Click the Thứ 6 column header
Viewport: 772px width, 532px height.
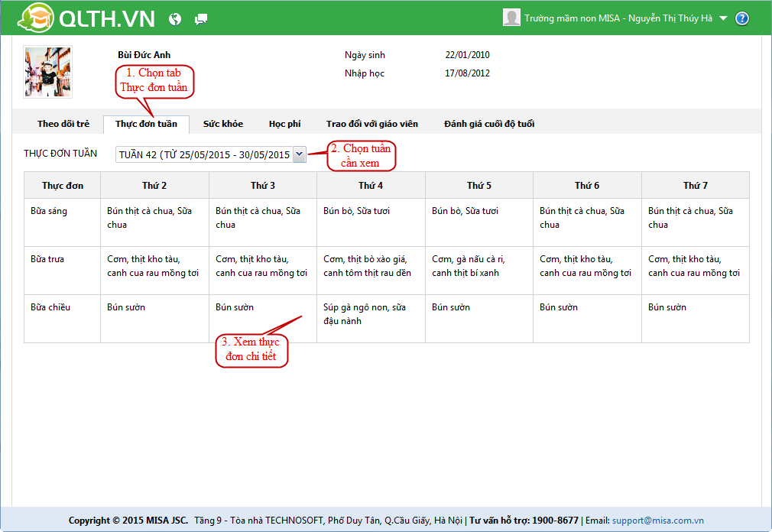[587, 186]
